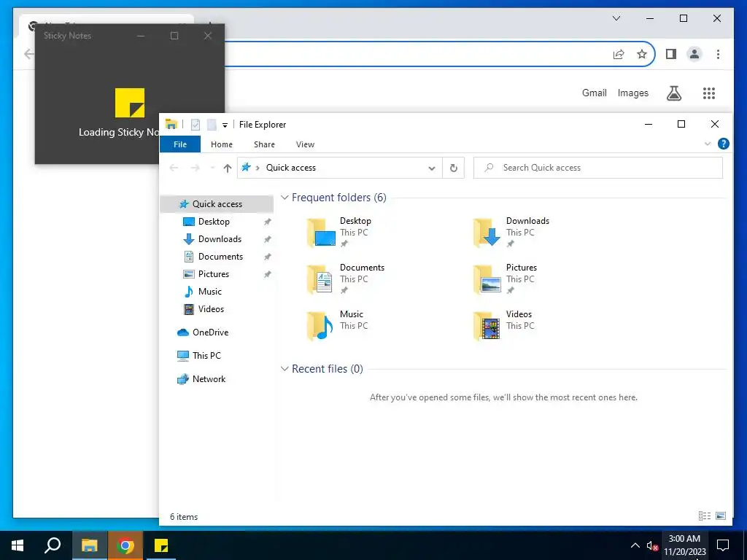The width and height of the screenshot is (747, 560).
Task: Select Documents in the navigation pane
Action: 220,257
